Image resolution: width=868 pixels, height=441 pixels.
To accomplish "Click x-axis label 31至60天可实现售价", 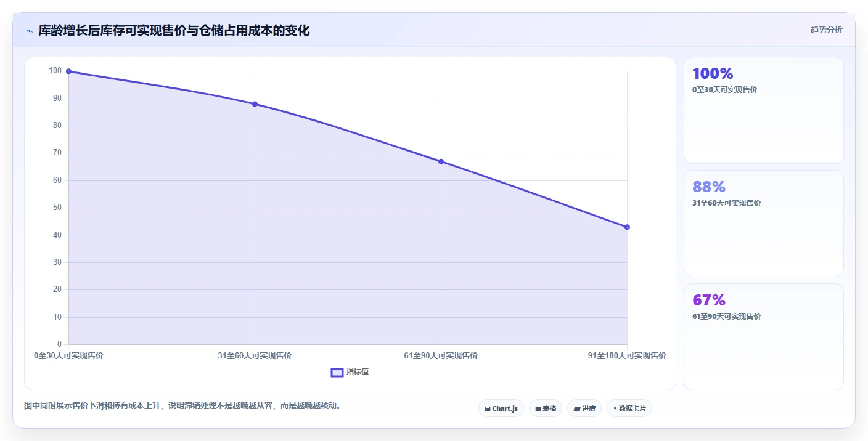I will pyautogui.click(x=255, y=355).
